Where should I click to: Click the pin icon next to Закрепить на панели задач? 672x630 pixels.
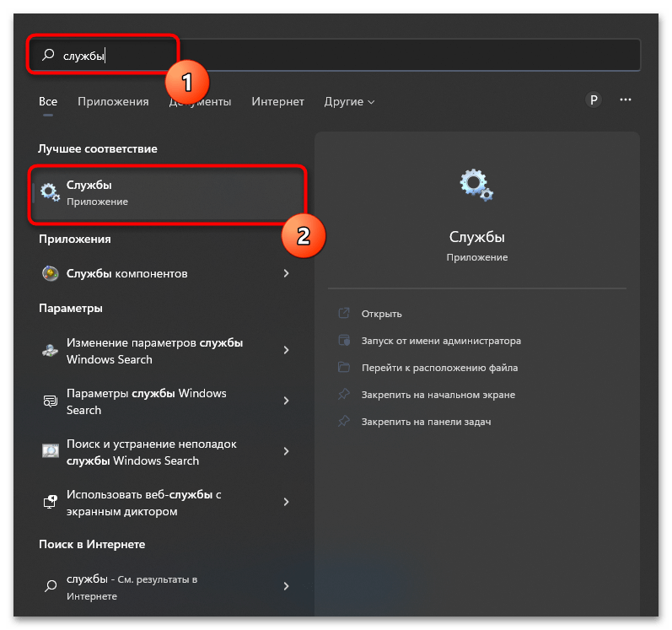[x=344, y=422]
